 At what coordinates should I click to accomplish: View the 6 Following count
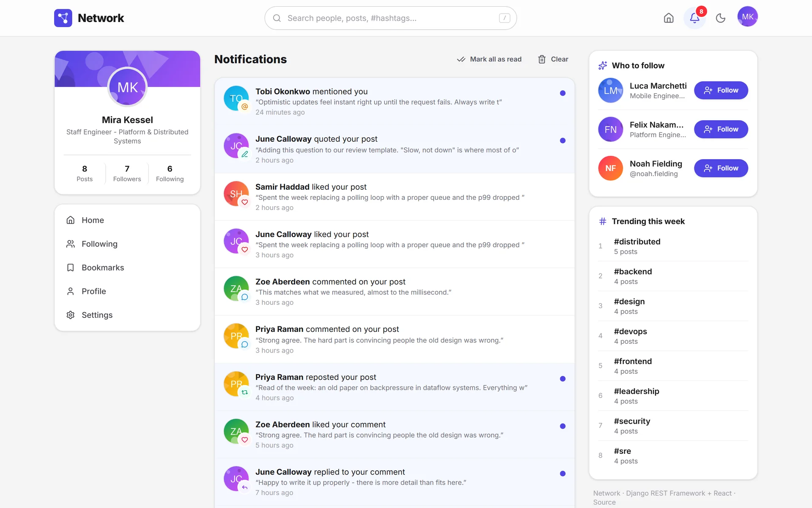point(170,173)
